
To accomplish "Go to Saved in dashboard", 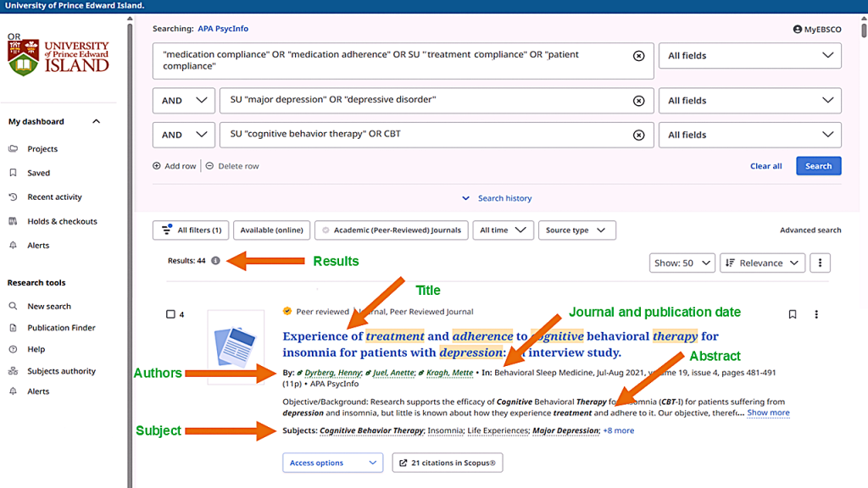I will pyautogui.click(x=38, y=173).
